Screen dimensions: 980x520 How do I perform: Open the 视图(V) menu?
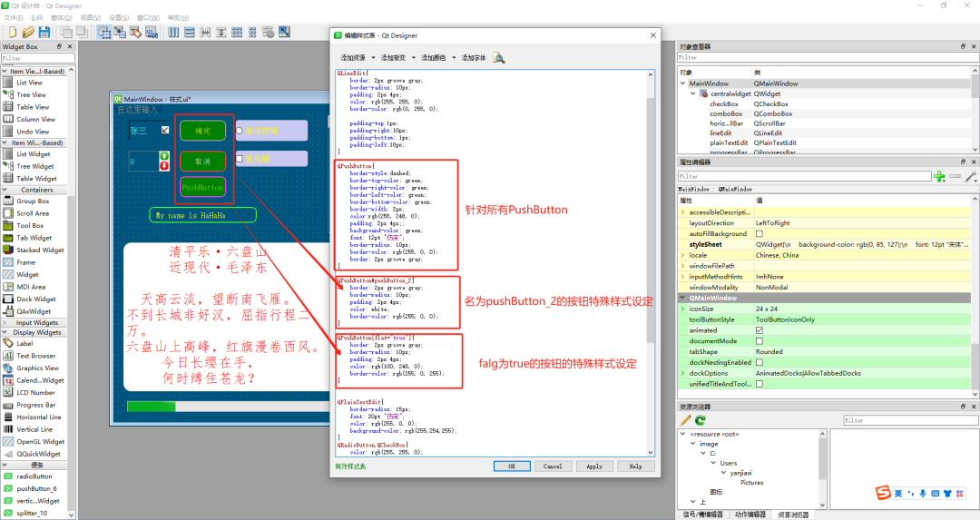click(x=91, y=17)
